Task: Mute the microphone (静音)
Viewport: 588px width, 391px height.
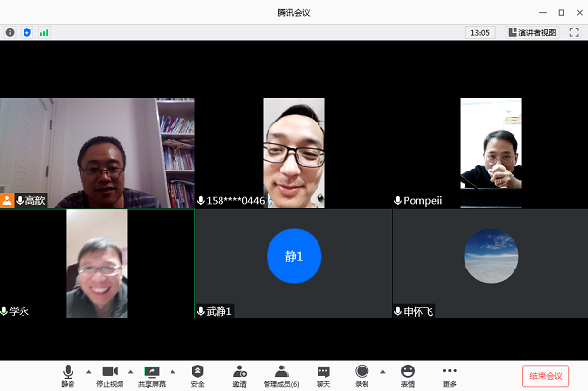Action: (x=68, y=376)
